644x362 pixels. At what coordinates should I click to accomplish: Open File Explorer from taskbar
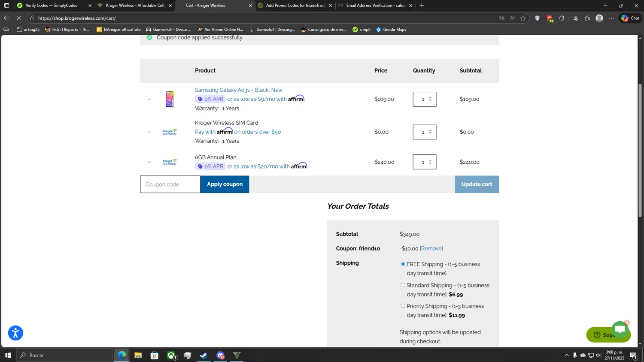pos(138,355)
